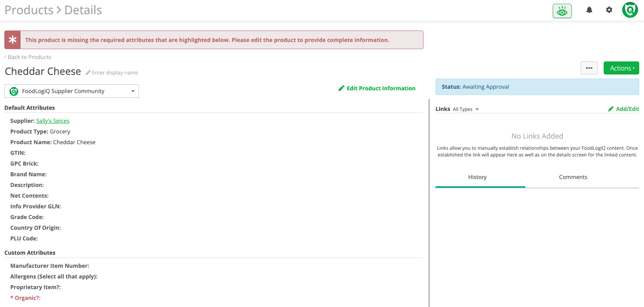
Task: Open the settings gear menu
Action: point(609,10)
